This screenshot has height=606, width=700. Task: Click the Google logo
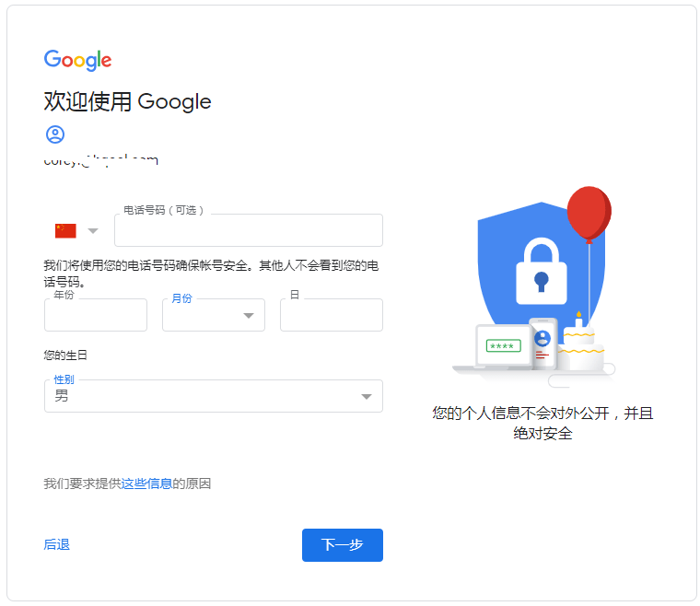77,60
